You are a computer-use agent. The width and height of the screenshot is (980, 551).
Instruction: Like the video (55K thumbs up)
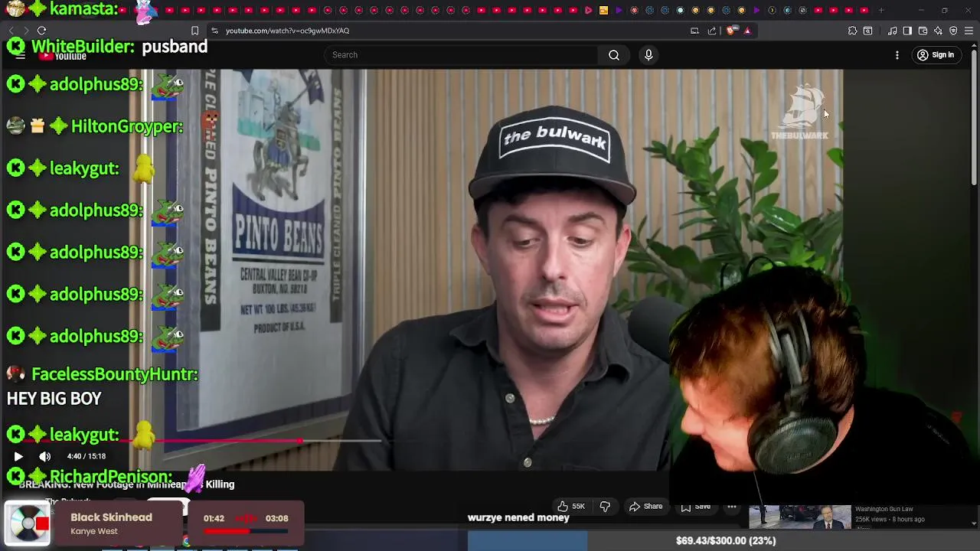point(570,507)
